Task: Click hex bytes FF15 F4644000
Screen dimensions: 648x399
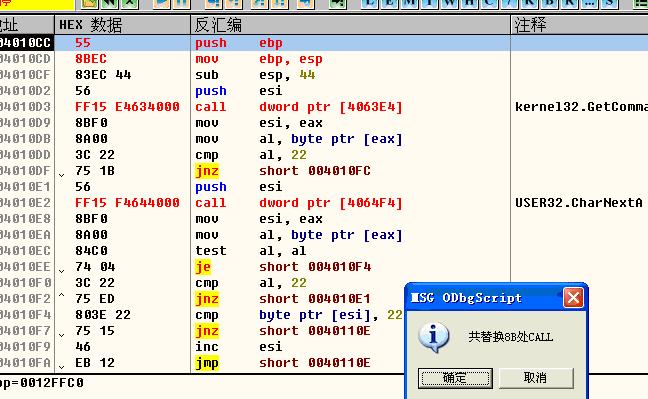Action: [x=127, y=203]
